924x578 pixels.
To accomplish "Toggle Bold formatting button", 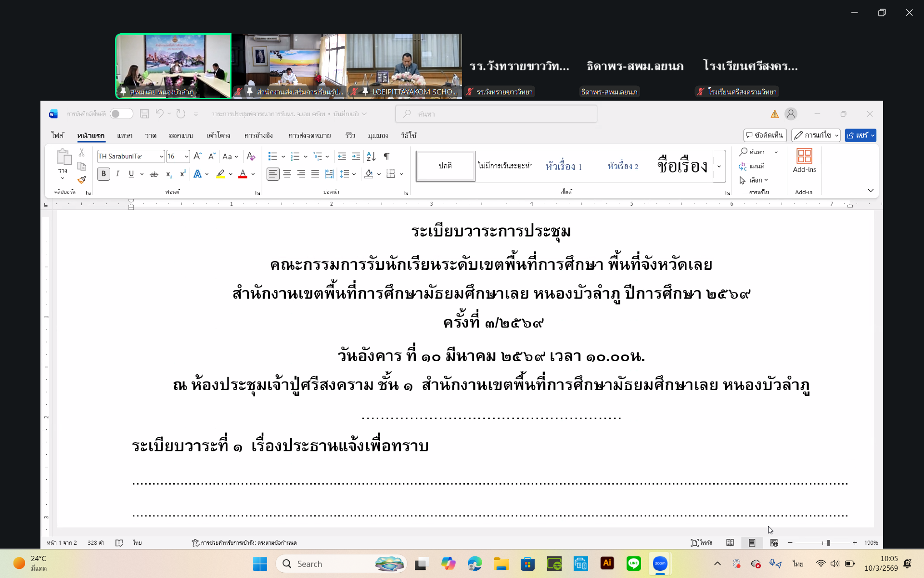I will pyautogui.click(x=103, y=174).
